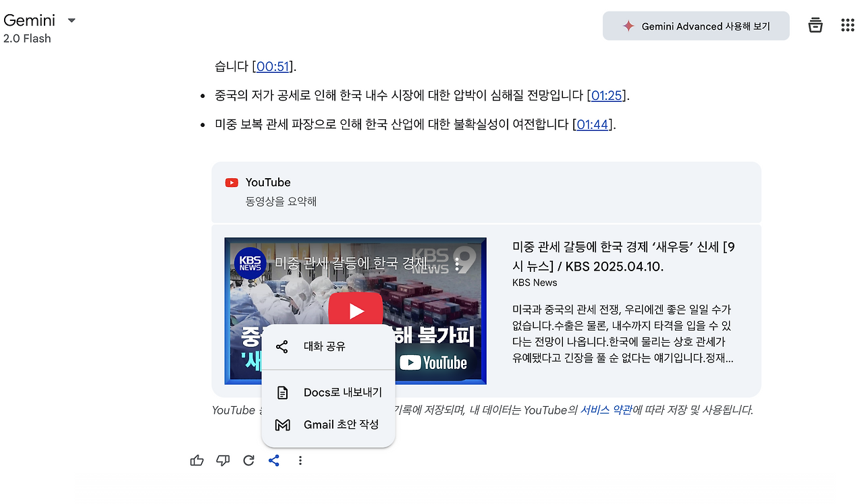Click the share and export icon
This screenshot has width=864, height=504.
point(274,460)
